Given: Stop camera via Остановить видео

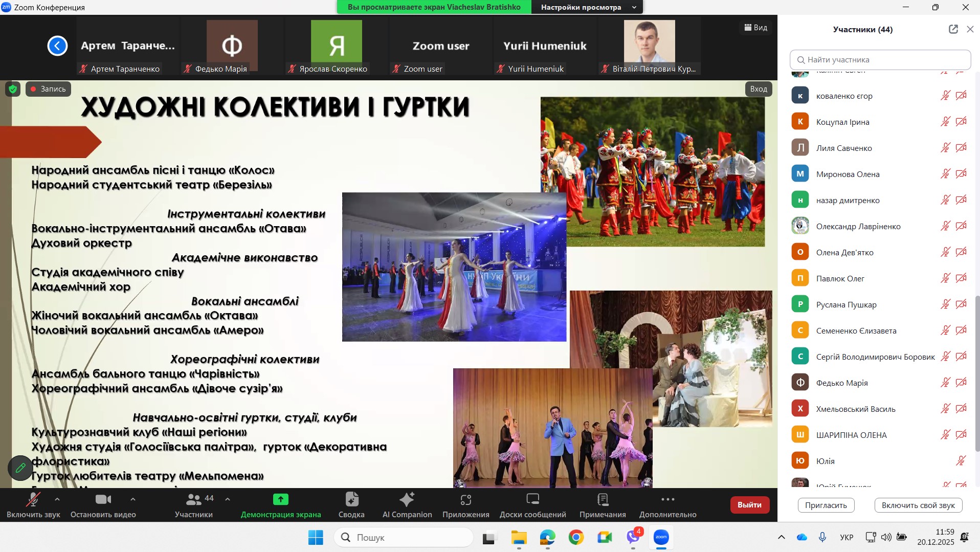Looking at the screenshot, I should pyautogui.click(x=103, y=504).
